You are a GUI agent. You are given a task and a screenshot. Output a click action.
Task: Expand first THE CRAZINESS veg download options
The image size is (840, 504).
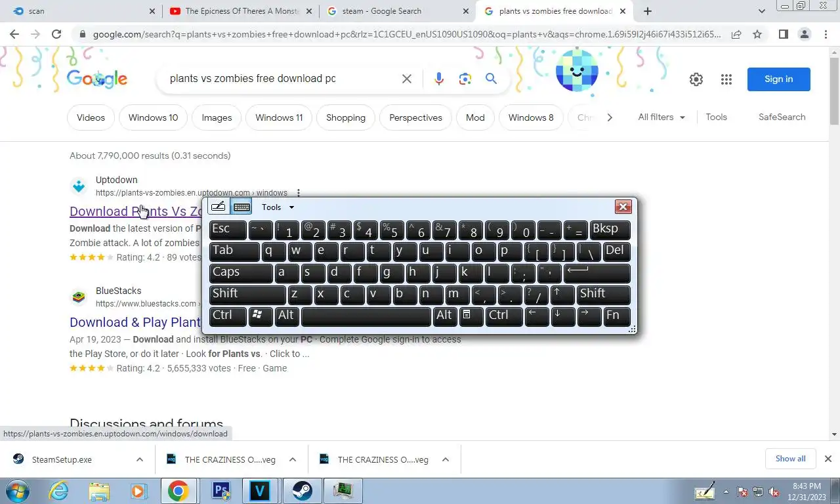pyautogui.click(x=293, y=459)
